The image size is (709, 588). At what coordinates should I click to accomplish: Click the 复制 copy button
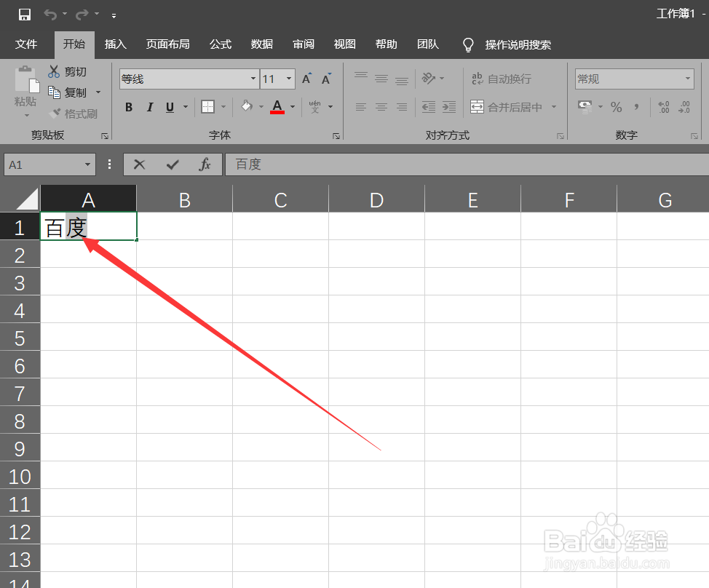tap(67, 92)
